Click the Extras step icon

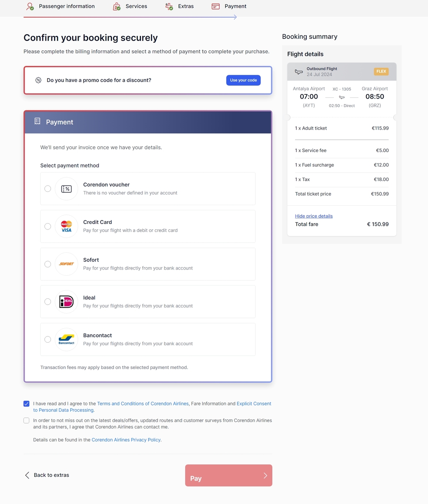pos(169,6)
